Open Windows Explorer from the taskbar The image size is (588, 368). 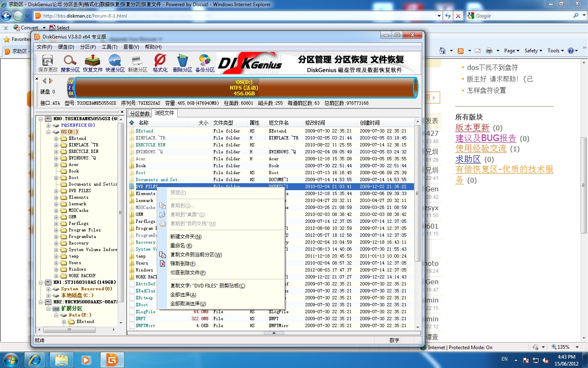tap(61, 360)
